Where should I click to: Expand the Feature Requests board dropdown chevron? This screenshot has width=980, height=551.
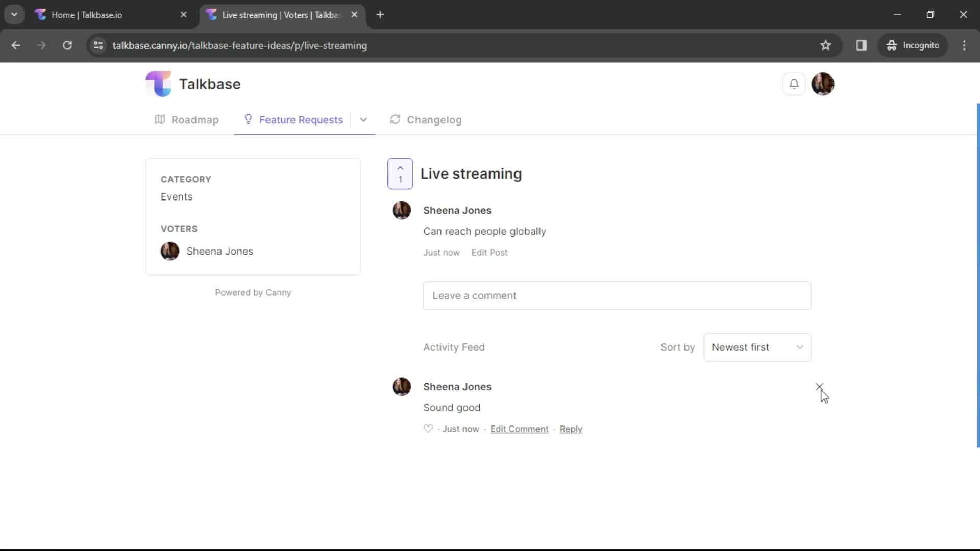click(363, 120)
